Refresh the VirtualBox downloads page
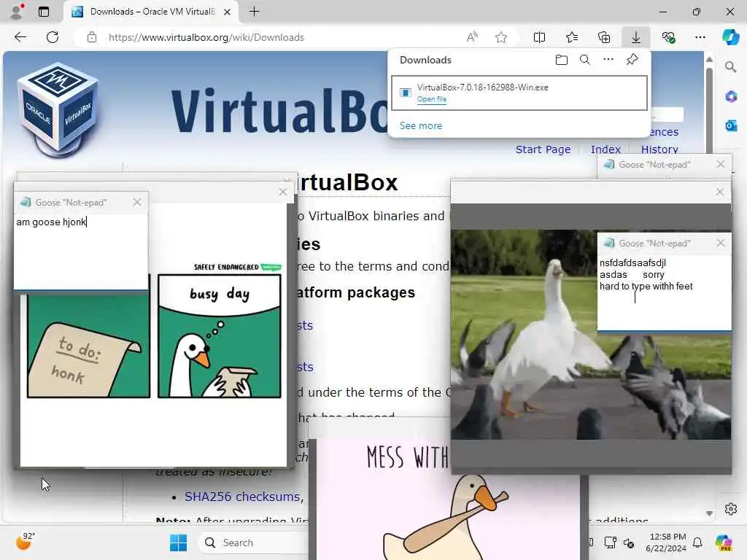This screenshot has height=560, width=747. pyautogui.click(x=53, y=37)
